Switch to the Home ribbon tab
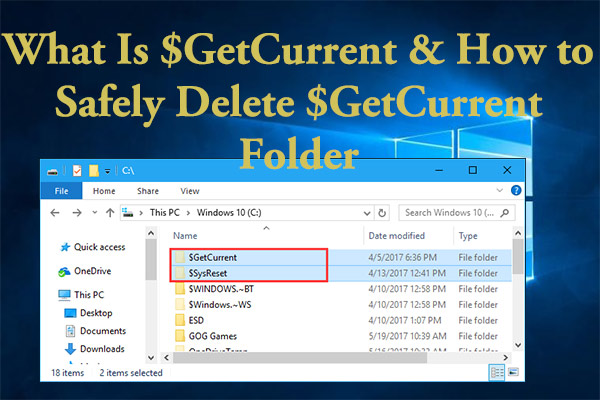The image size is (600, 400). 104,191
